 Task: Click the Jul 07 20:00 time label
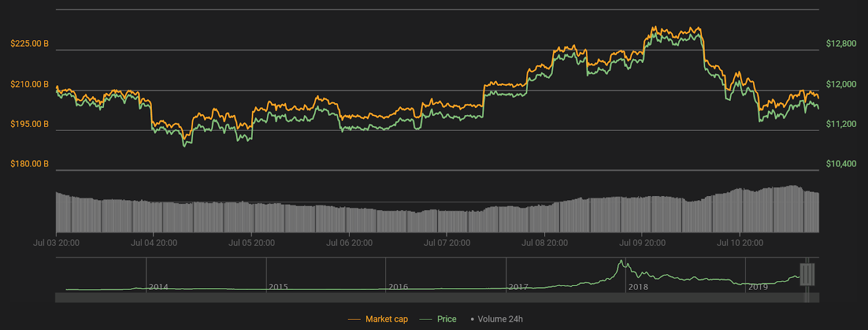tap(447, 243)
